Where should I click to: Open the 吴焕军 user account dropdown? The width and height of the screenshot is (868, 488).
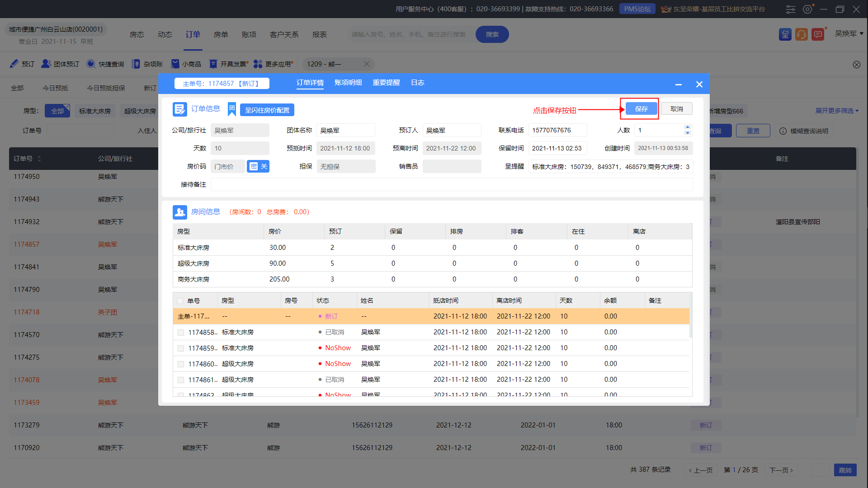tap(849, 34)
